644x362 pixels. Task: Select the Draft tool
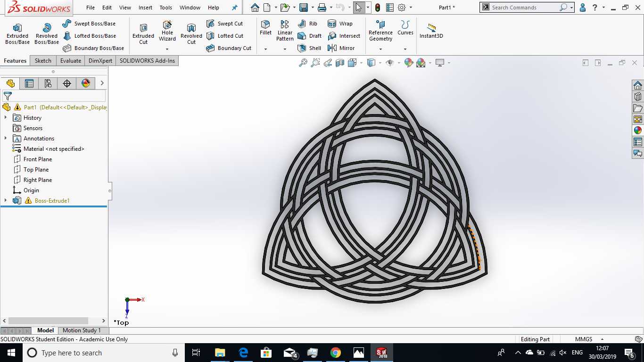309,36
